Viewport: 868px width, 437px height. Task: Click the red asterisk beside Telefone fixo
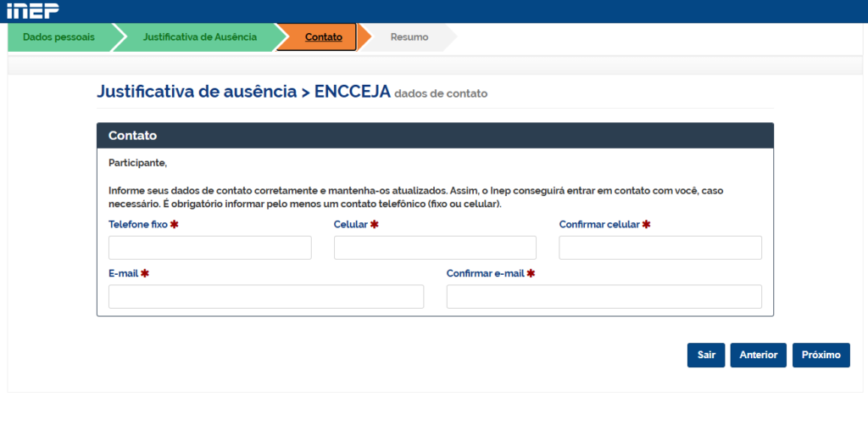(x=174, y=225)
